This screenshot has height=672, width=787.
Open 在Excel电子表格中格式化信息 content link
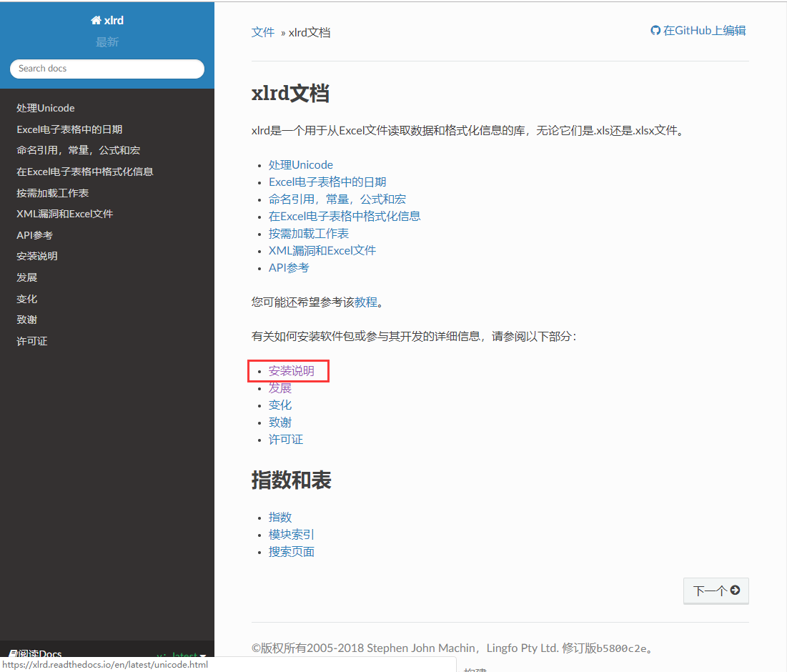pos(345,217)
